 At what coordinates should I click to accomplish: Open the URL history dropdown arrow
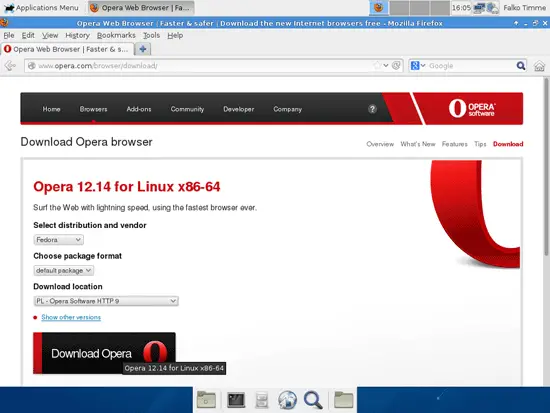pos(386,65)
